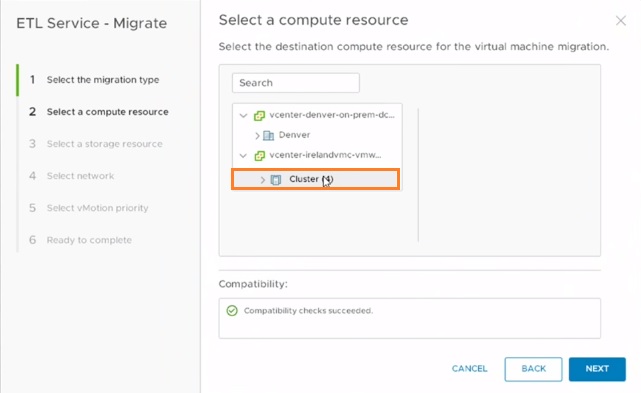Image resolution: width=641 pixels, height=393 pixels.
Task: Collapse the vcenter-irelandvmc-vmw node
Action: pyautogui.click(x=243, y=156)
